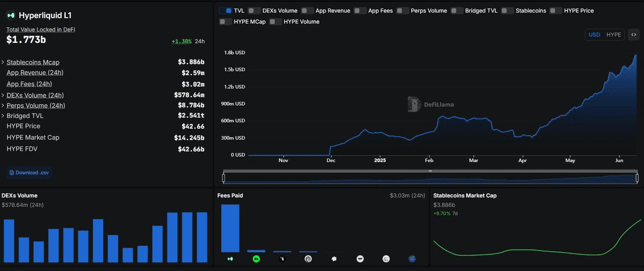The width and height of the screenshot is (644, 271).
Task: Click the center grip of the range slider
Action: coord(430,171)
